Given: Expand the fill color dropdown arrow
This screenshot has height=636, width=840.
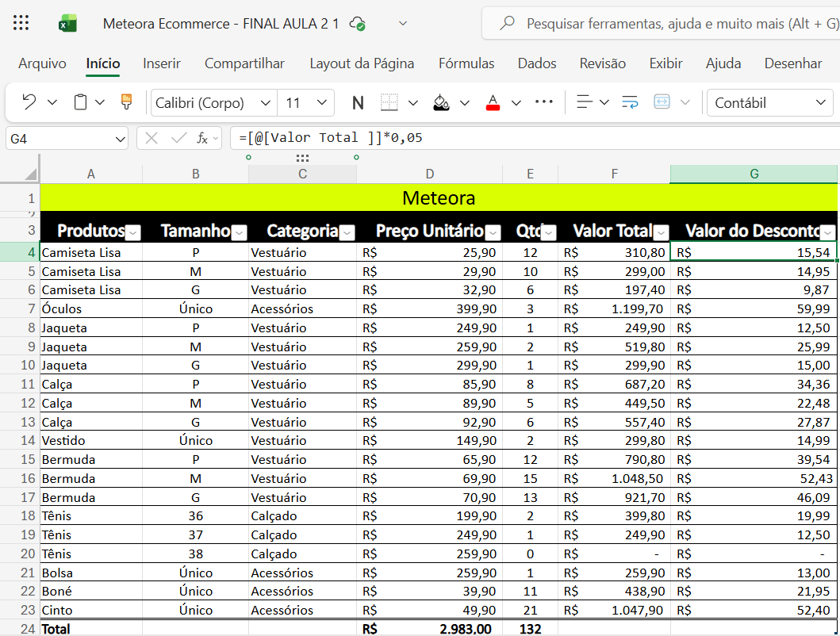Looking at the screenshot, I should [465, 102].
